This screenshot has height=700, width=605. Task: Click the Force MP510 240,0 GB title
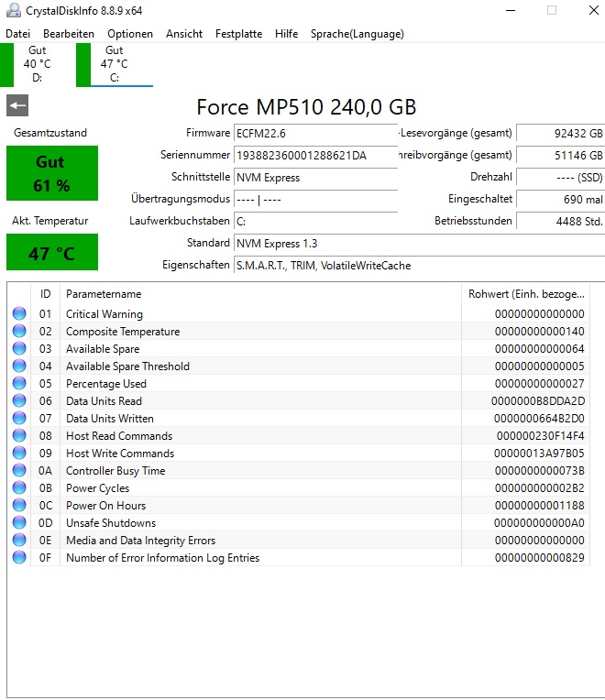(x=306, y=107)
